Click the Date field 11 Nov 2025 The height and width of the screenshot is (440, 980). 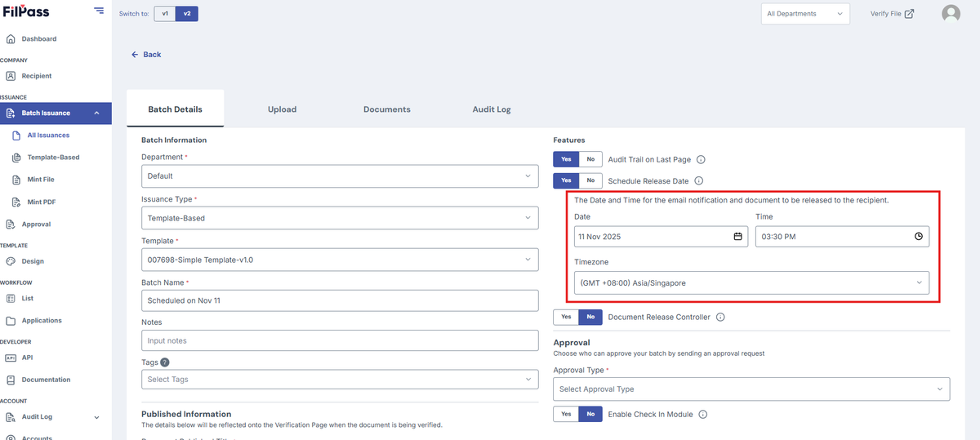[x=661, y=236]
